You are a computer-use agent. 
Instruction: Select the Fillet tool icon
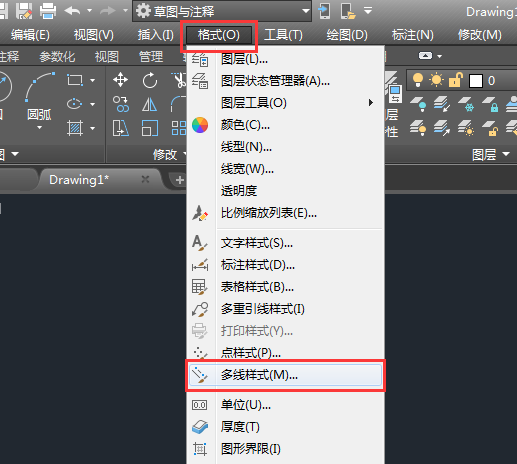[179, 104]
